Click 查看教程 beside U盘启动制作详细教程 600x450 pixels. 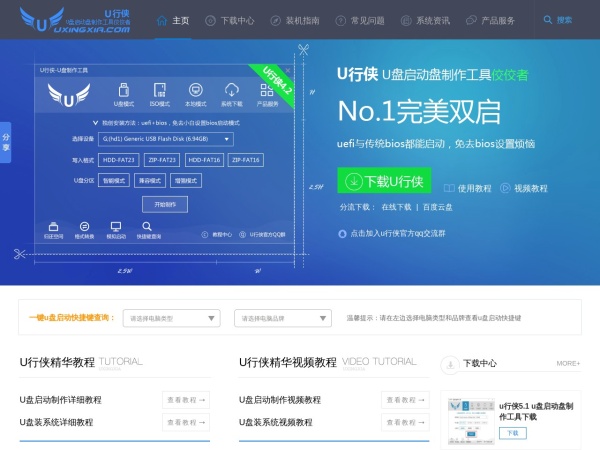coord(186,400)
